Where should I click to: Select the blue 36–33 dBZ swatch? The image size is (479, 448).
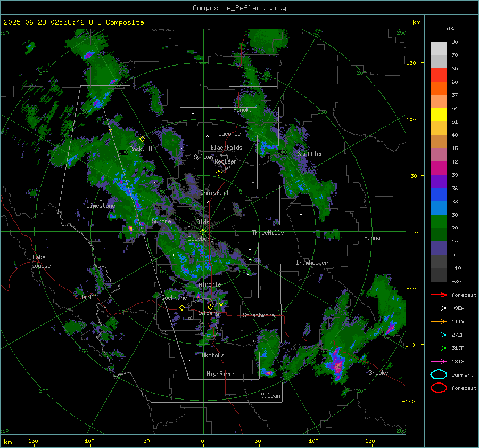tap(439, 195)
